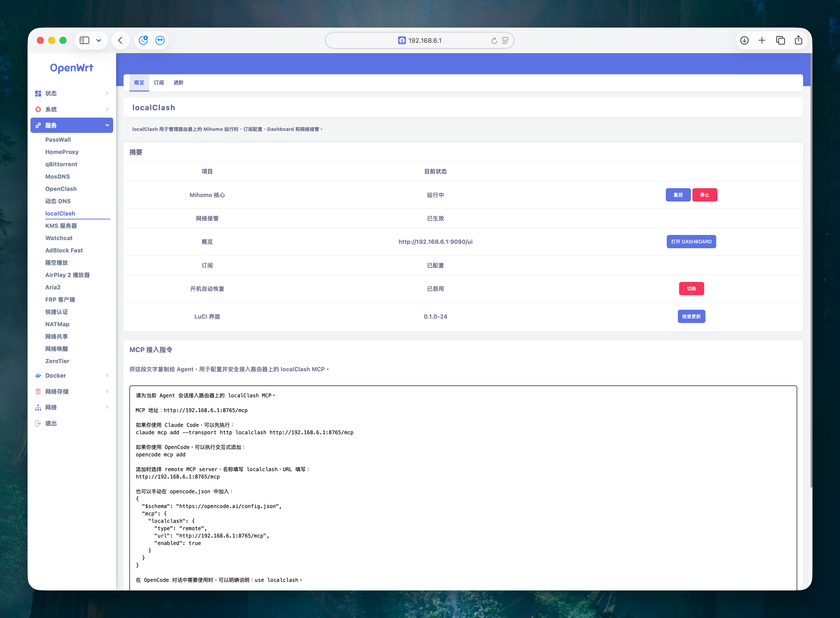The image size is (840, 618).
Task: Stop Mihomo core with 停止 button
Action: coord(705,195)
